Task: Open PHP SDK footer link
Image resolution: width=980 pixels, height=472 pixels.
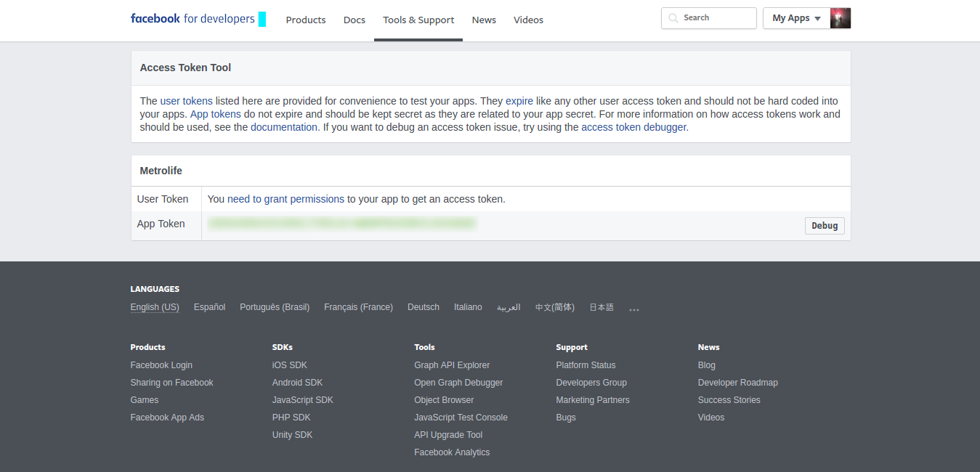Action: [291, 418]
